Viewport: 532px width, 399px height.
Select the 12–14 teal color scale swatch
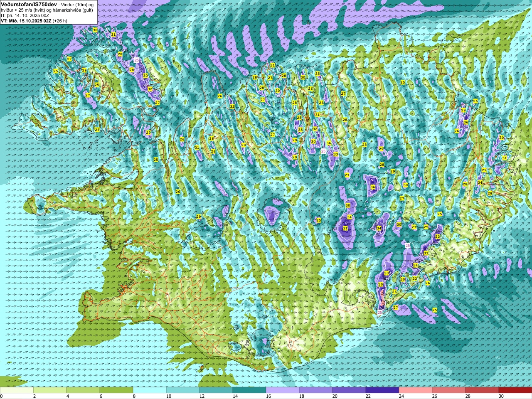pos(216,390)
